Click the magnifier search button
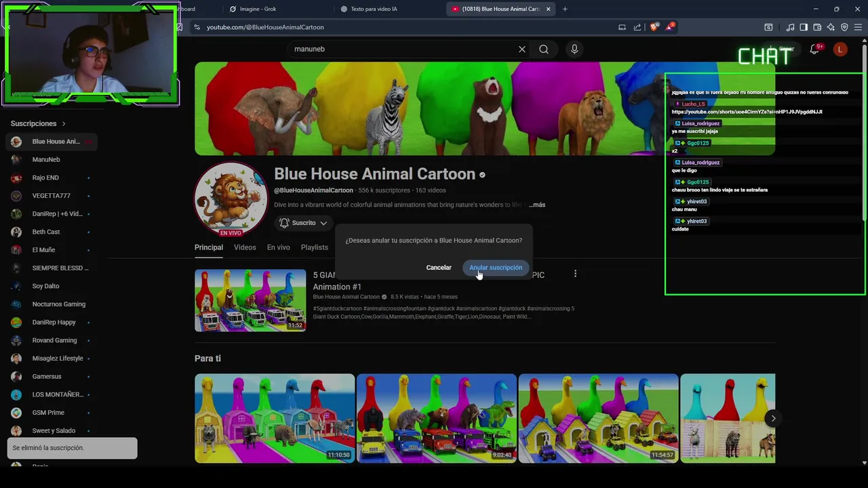 (x=544, y=49)
